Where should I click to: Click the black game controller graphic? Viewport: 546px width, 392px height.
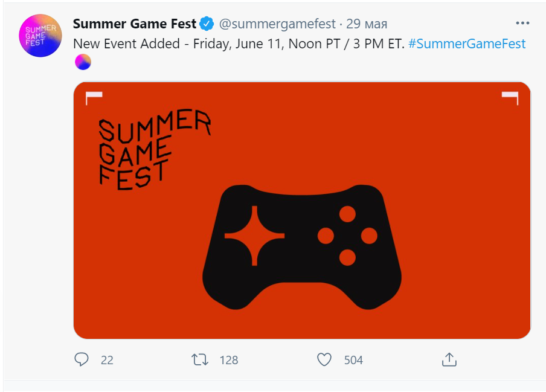tap(302, 248)
